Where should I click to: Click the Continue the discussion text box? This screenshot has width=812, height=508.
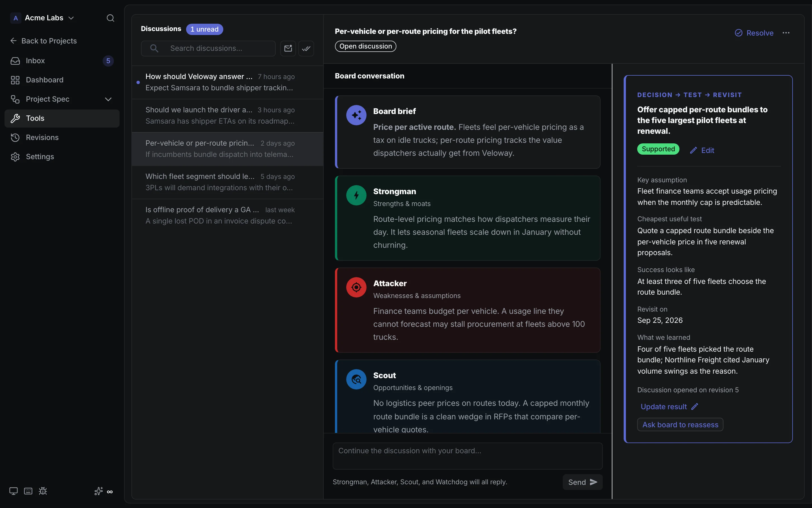pyautogui.click(x=467, y=456)
